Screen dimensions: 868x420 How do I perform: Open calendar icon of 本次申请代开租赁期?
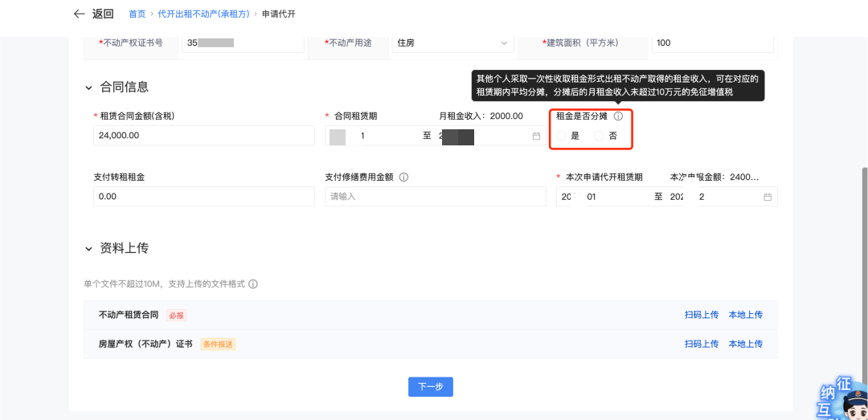click(x=768, y=197)
